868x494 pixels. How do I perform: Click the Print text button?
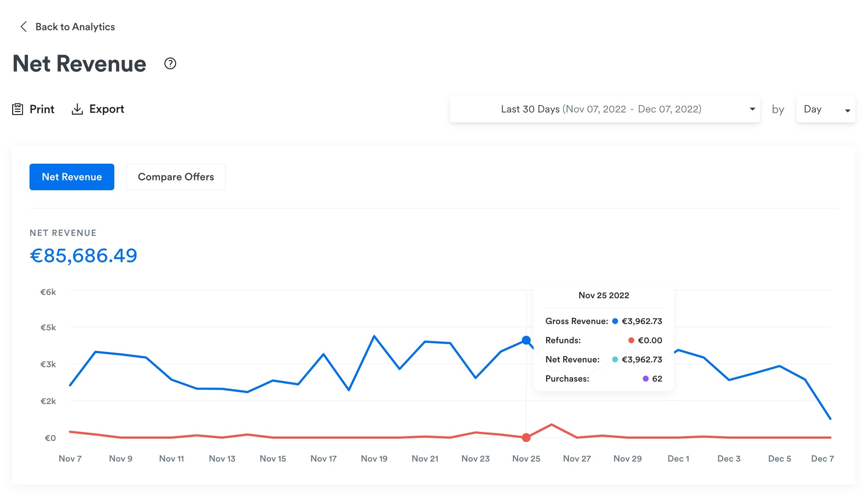42,109
